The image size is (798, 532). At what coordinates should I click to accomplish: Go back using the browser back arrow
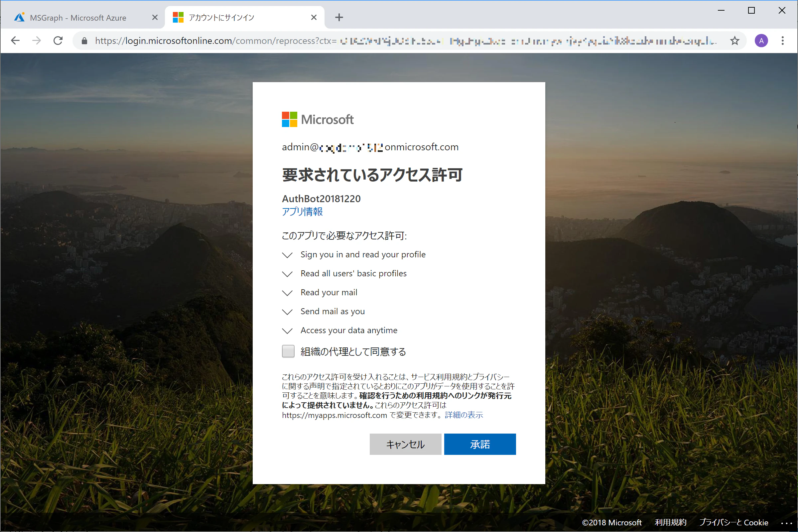pyautogui.click(x=15, y=41)
